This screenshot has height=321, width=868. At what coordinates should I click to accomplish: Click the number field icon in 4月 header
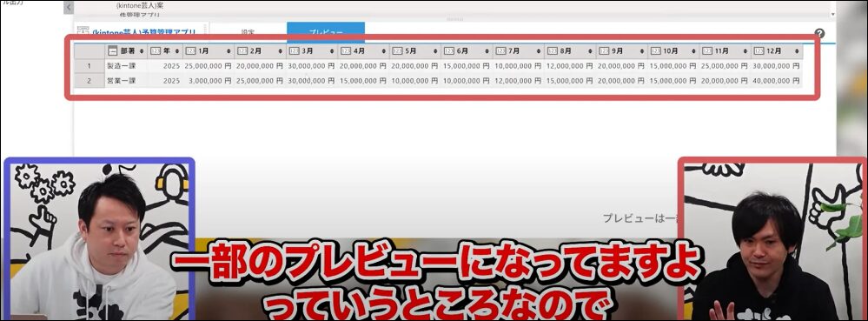click(x=346, y=50)
